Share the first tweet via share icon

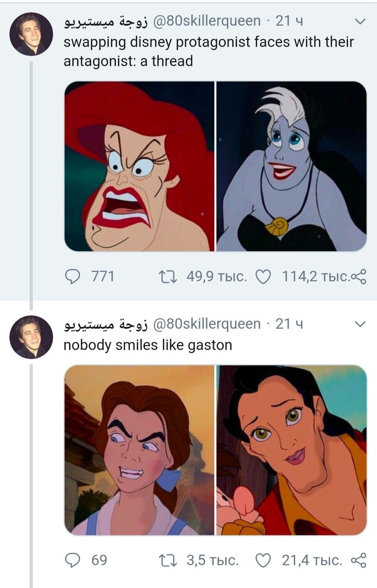358,277
